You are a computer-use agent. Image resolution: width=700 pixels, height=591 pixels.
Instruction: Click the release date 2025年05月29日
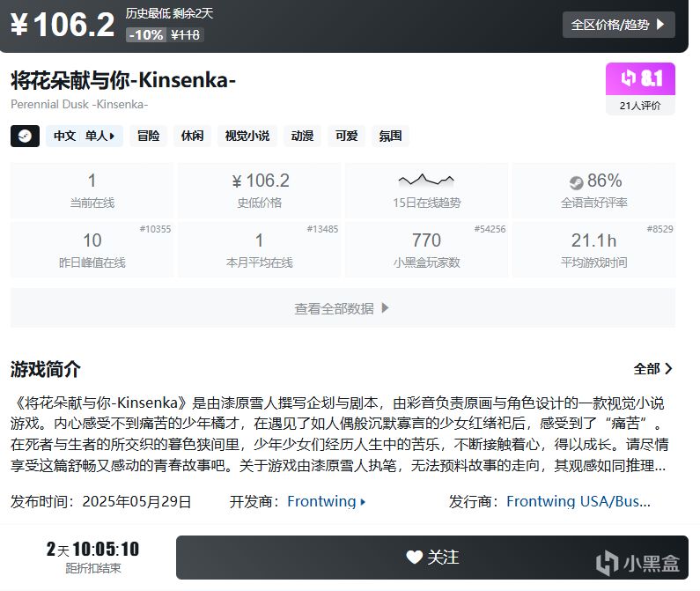coord(136,501)
